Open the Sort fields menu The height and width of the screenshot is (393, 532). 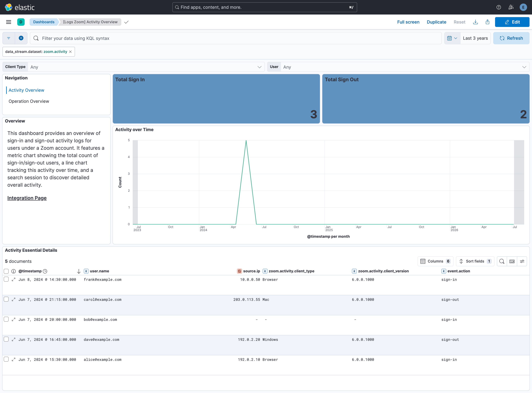coord(475,261)
